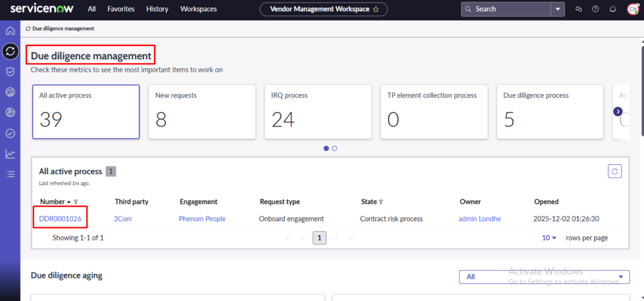Open the Phenom People engagement link
The height and width of the screenshot is (301, 644).
tap(202, 219)
